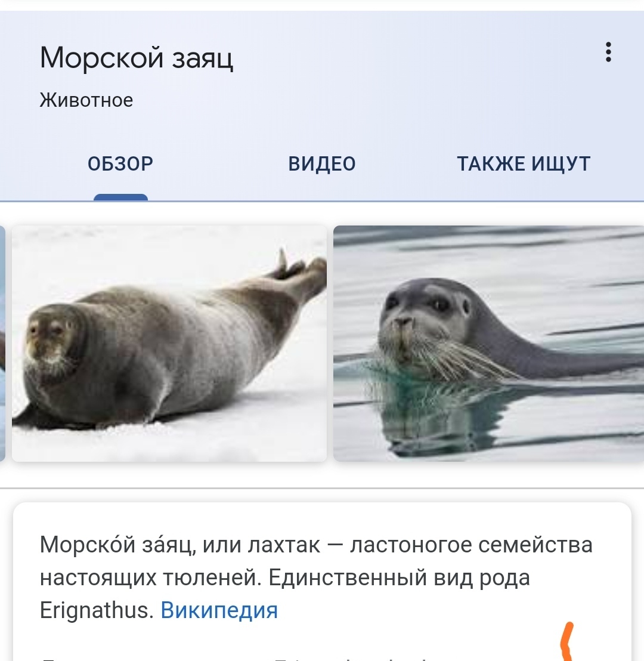
Task: Click the description text about лахтак
Action: click(x=316, y=577)
